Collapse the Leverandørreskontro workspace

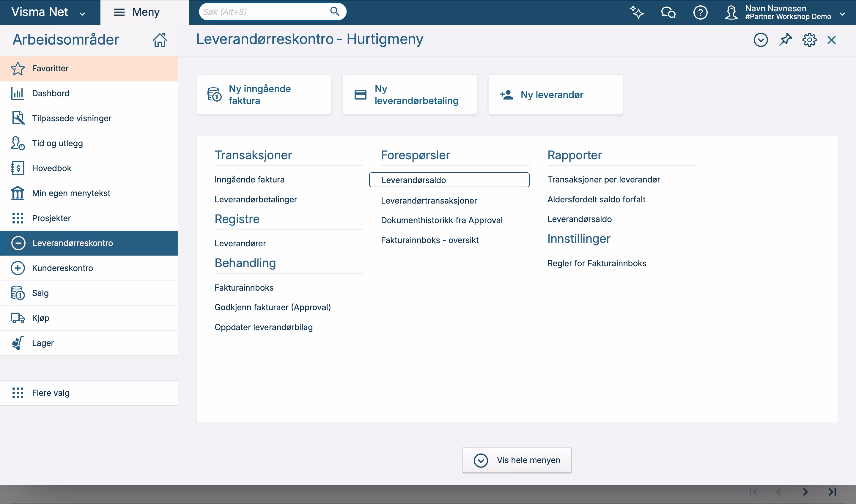tap(18, 243)
